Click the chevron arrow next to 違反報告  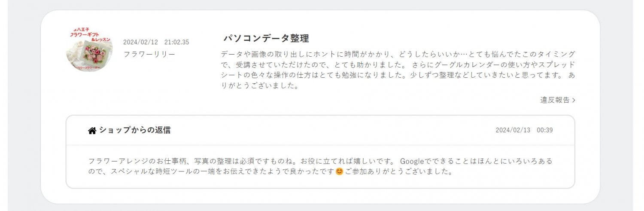point(574,100)
